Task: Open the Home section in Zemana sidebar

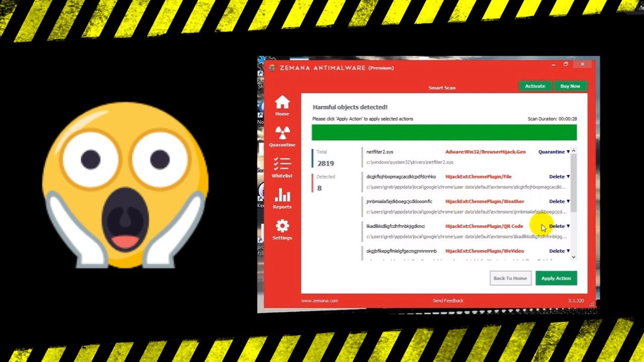Action: (282, 106)
